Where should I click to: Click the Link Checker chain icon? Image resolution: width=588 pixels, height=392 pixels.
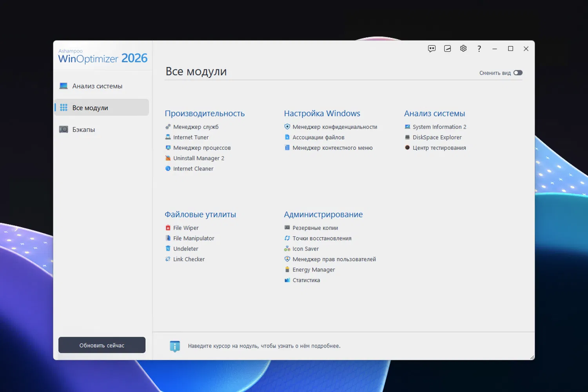click(168, 259)
